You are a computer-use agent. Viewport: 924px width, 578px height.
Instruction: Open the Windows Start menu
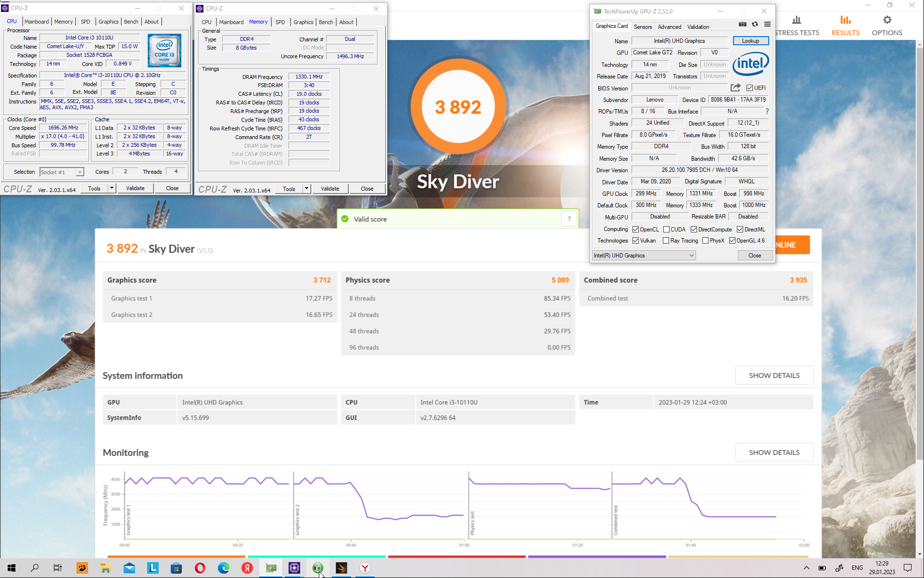[x=12, y=568]
